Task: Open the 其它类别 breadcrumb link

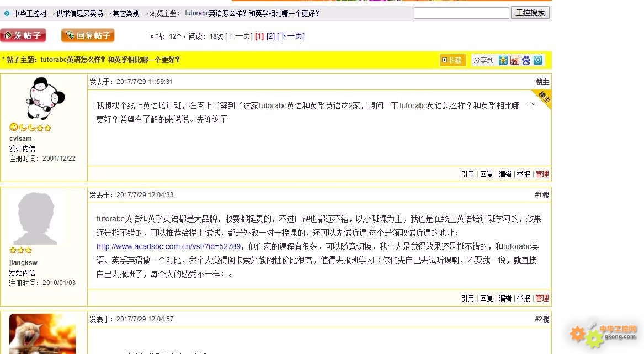Action: (126, 14)
